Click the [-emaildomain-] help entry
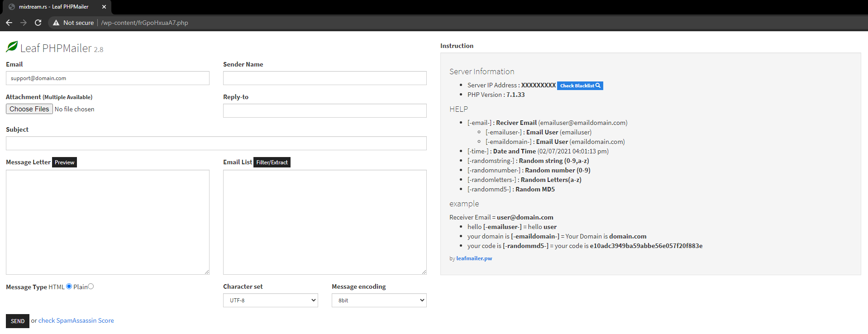Screen dimensions: 868x334 tap(555, 142)
